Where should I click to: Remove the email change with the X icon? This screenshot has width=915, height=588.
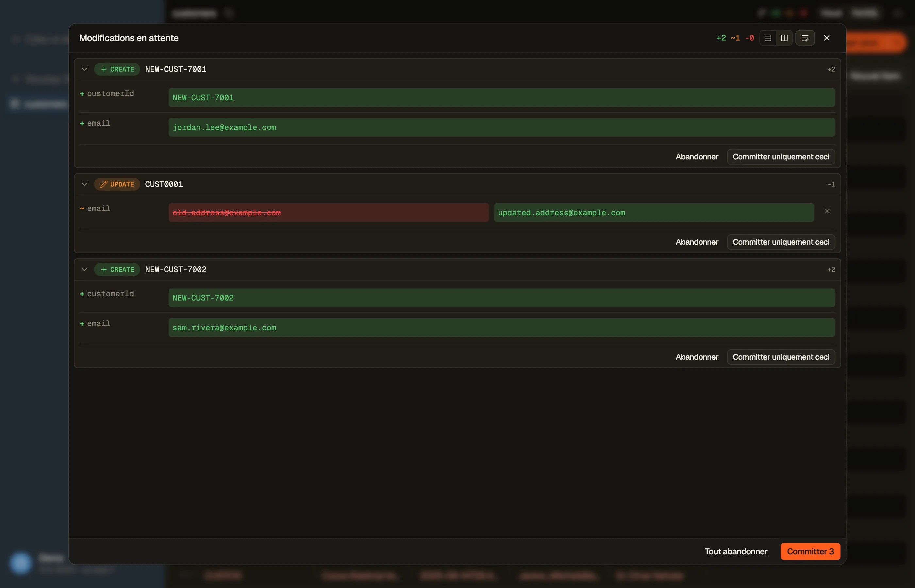click(827, 211)
